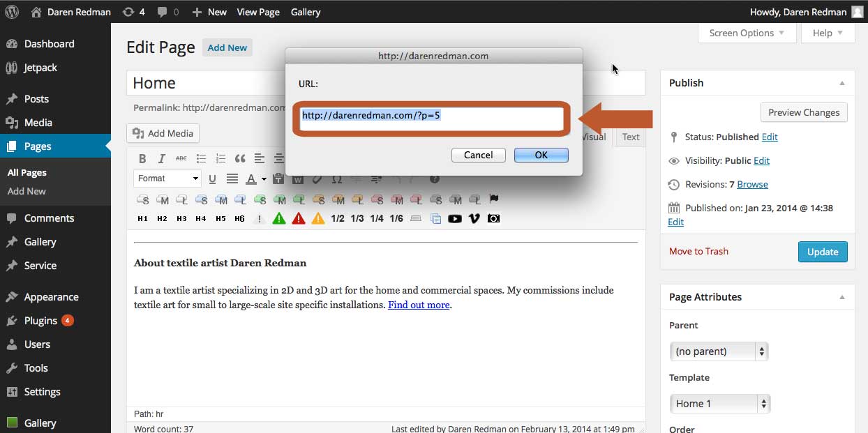This screenshot has width=868, height=433.
Task: Insert a Vimeo video shortcode
Action: [474, 219]
